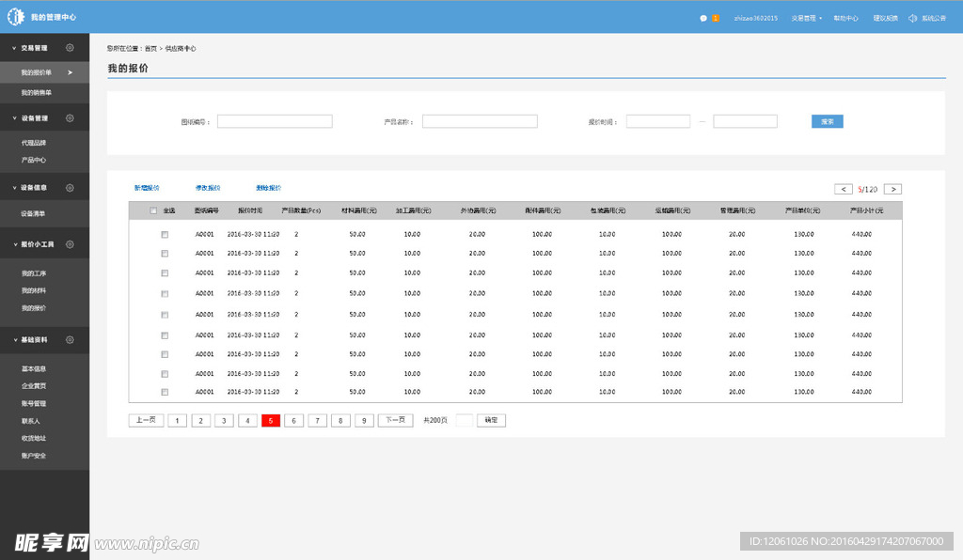This screenshot has height=560, width=963.
Task: Click the gear icon next to 交易管理
Action: click(70, 48)
